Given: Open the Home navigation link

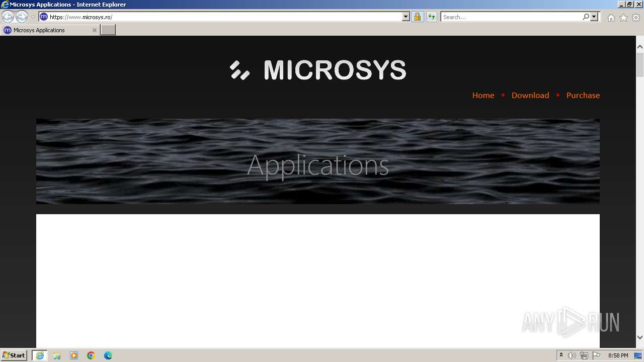Looking at the screenshot, I should coord(483,95).
